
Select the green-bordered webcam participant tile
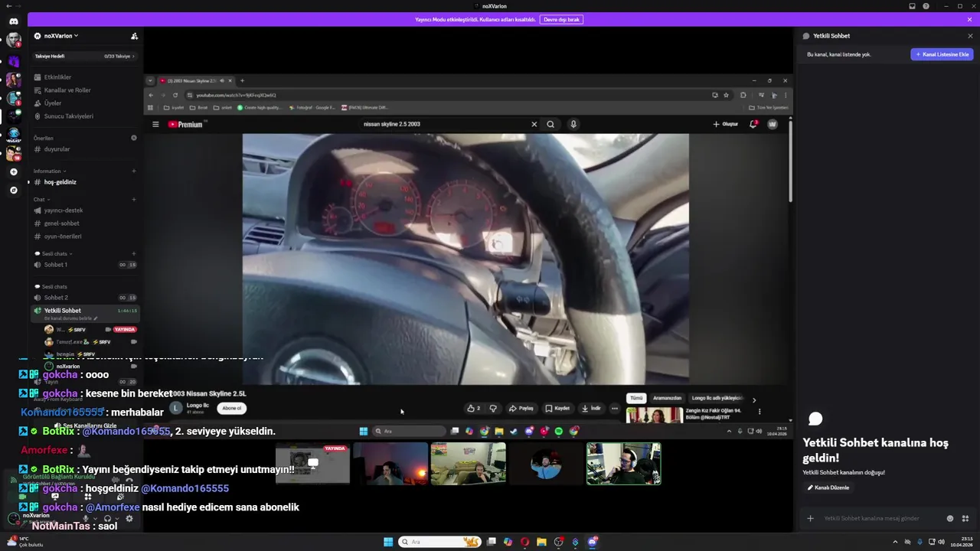623,464
